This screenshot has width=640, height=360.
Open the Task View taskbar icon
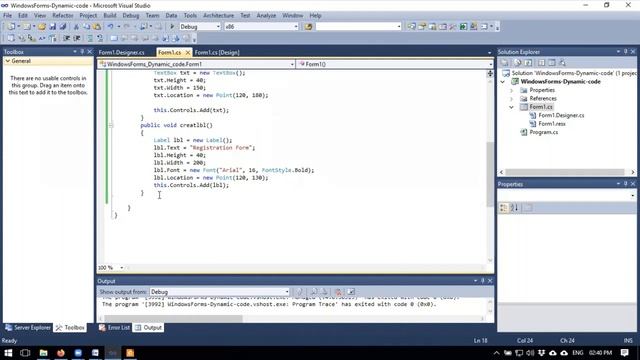pyautogui.click(x=25, y=353)
